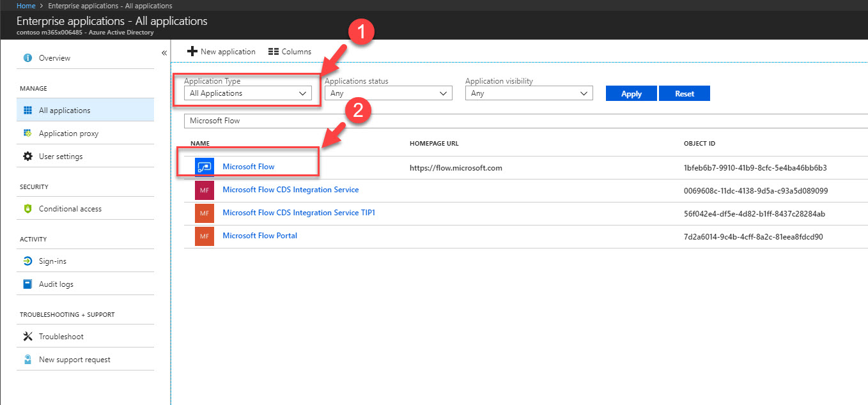The image size is (868, 405).
Task: Click the Enterprise applications breadcrumb text
Action: click(110, 6)
